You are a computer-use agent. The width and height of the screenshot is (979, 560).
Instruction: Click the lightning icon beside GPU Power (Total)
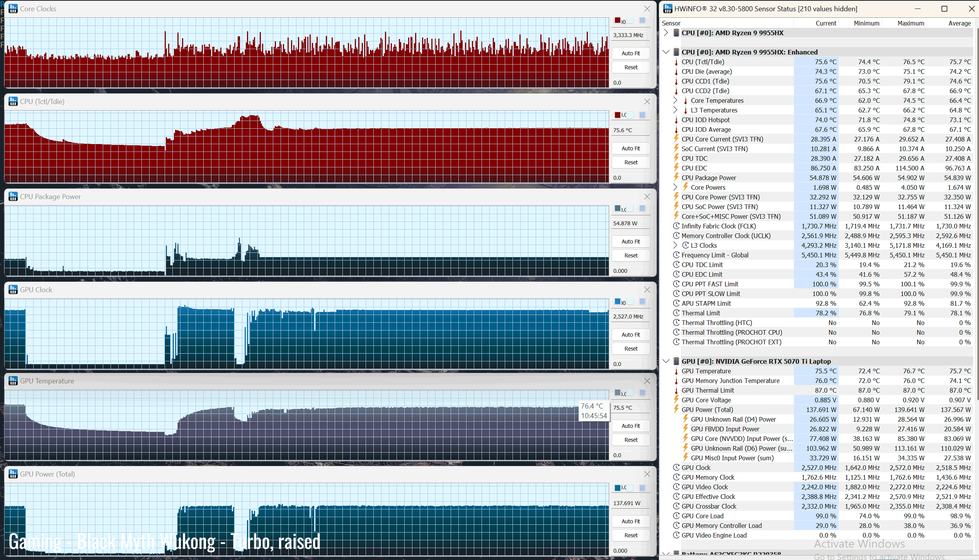point(676,409)
